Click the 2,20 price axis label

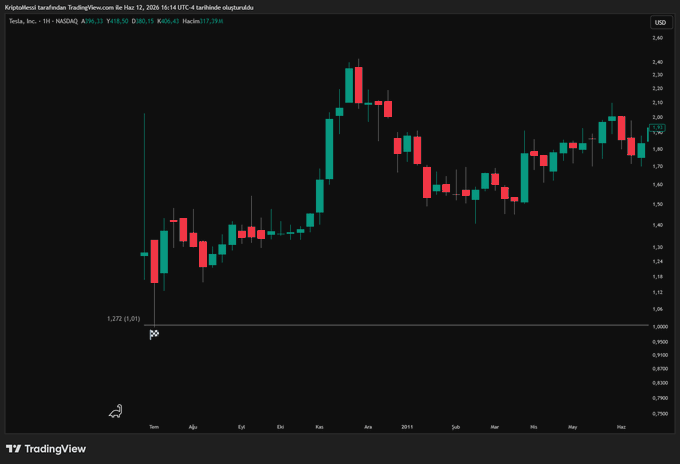pos(657,88)
